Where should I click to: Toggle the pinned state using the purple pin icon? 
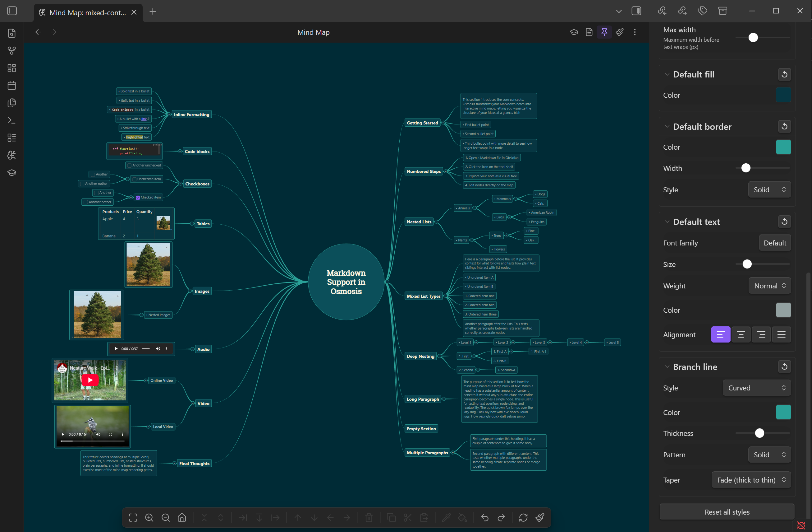point(604,32)
